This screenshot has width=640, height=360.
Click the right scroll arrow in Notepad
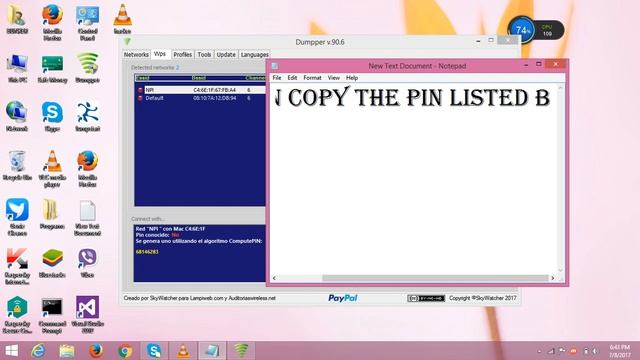(x=553, y=278)
